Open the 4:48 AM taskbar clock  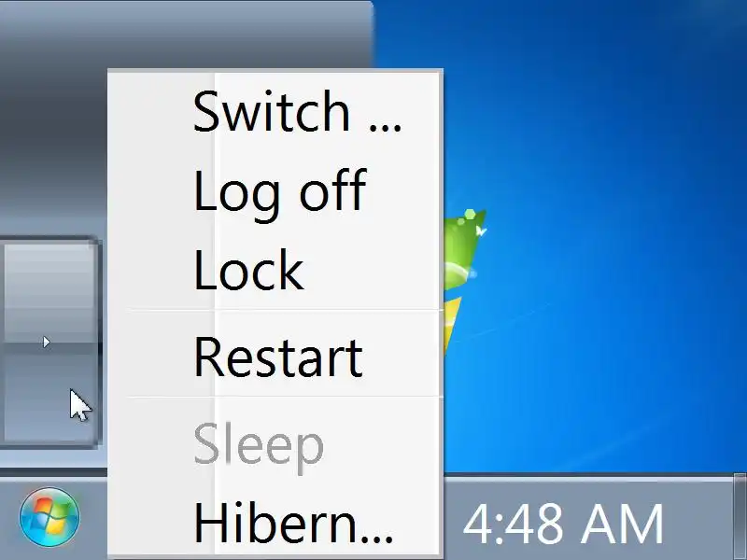563,523
